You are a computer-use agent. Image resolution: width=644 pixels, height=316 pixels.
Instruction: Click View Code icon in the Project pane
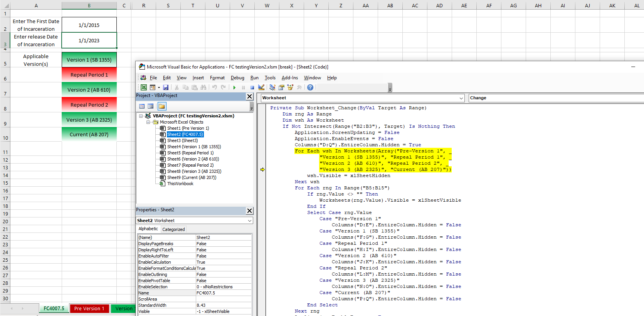142,106
